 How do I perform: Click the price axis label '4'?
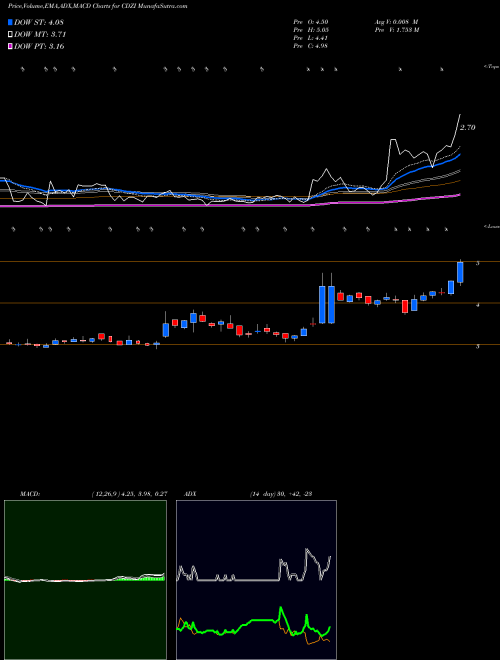point(477,305)
